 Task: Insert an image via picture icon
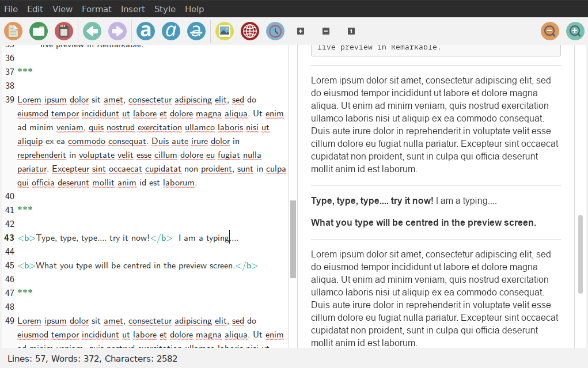pos(225,31)
